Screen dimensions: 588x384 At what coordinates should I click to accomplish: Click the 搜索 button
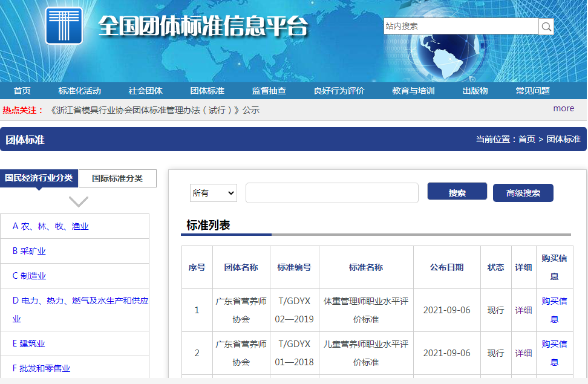(457, 192)
